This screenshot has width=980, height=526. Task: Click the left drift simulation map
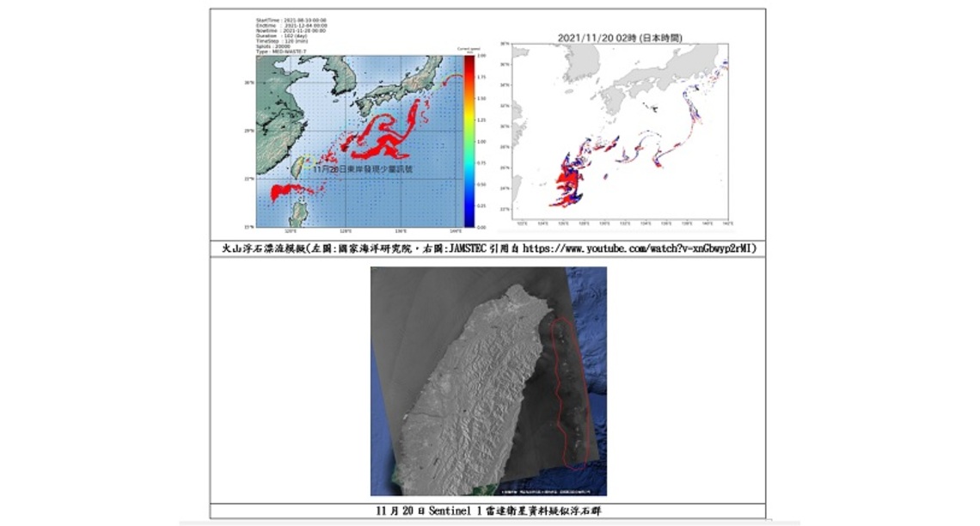[358, 141]
